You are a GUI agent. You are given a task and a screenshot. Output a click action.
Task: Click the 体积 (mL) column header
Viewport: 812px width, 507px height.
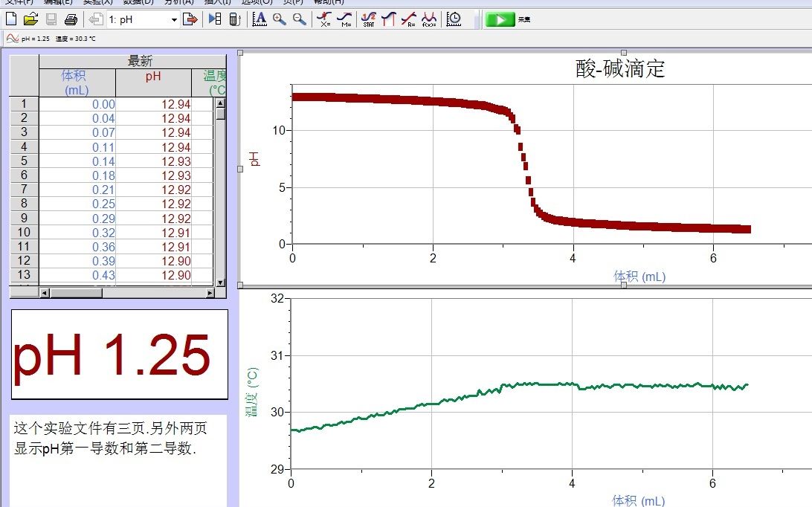pos(77,83)
